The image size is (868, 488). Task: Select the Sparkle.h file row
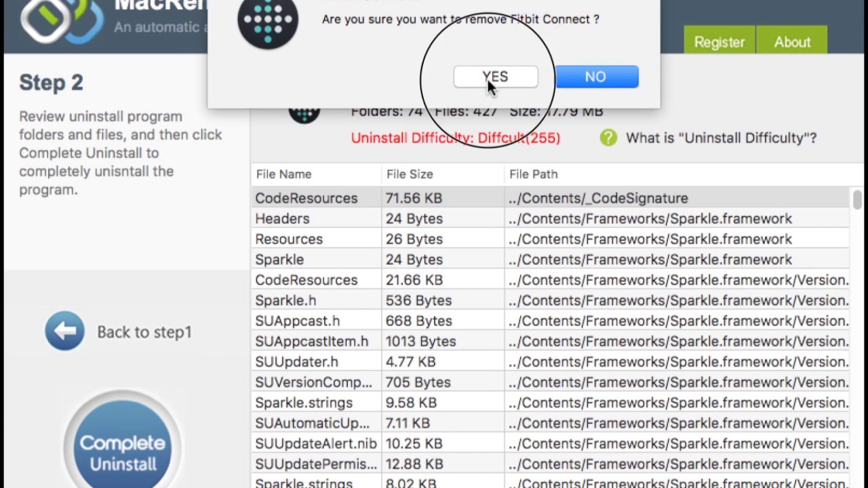(551, 300)
